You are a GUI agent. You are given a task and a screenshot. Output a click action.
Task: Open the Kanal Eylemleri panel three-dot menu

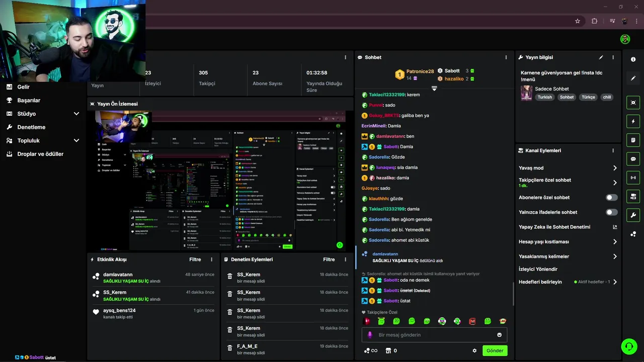(x=613, y=150)
